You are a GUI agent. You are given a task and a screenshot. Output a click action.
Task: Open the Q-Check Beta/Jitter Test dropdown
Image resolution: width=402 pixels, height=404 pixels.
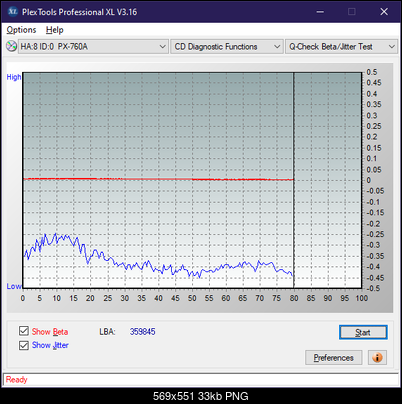click(x=341, y=47)
